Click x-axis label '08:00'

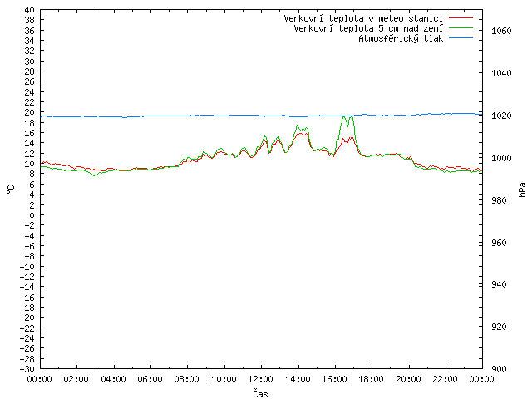tap(186, 379)
